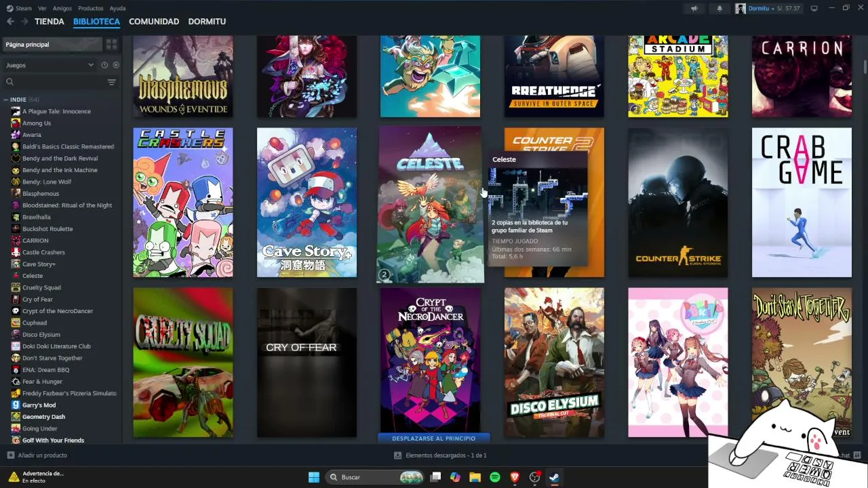Click the Steam icon in the taskbar
The image size is (868, 488).
pos(554,477)
